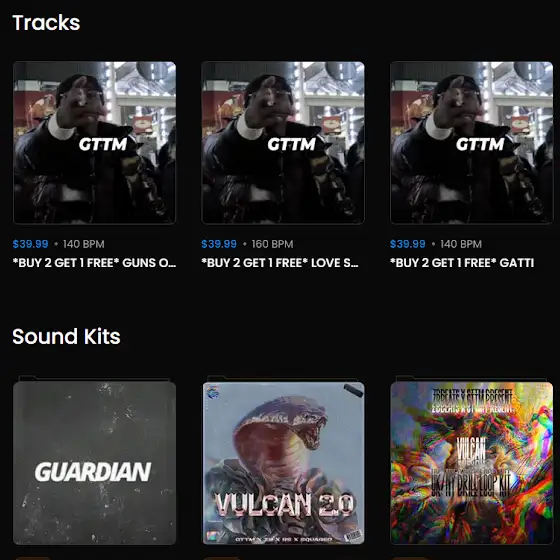The image size is (560, 560).
Task: Open the *BUY 2 GET 1 FREE* LOVE S... title
Action: (x=280, y=263)
